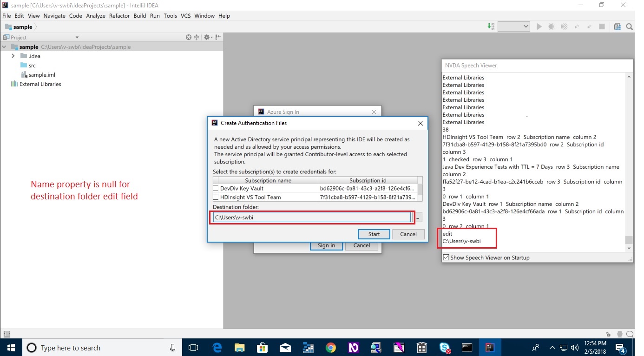Select the Run with Coverage icon
Image resolution: width=644 pixels, height=356 pixels.
[564, 26]
